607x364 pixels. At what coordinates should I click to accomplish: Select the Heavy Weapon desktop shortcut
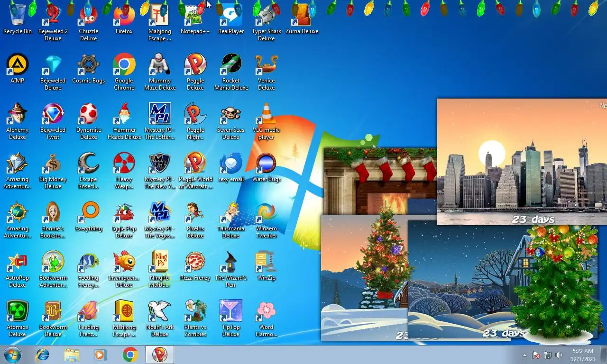(124, 170)
